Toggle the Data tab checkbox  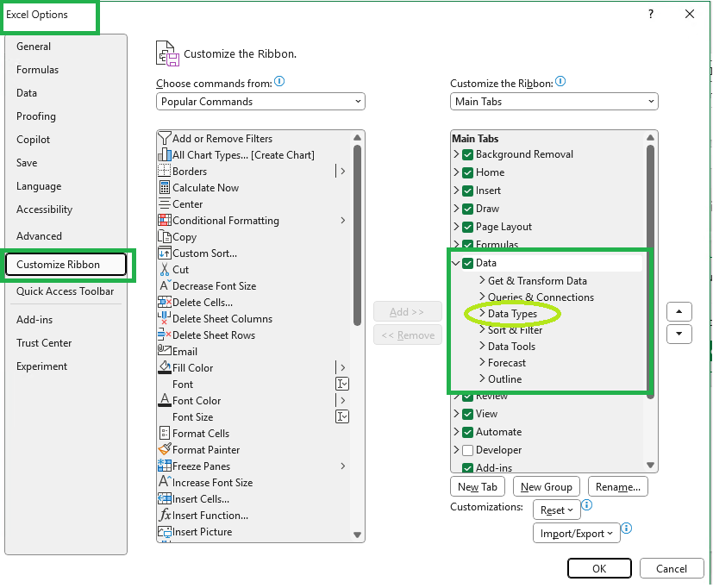(467, 263)
